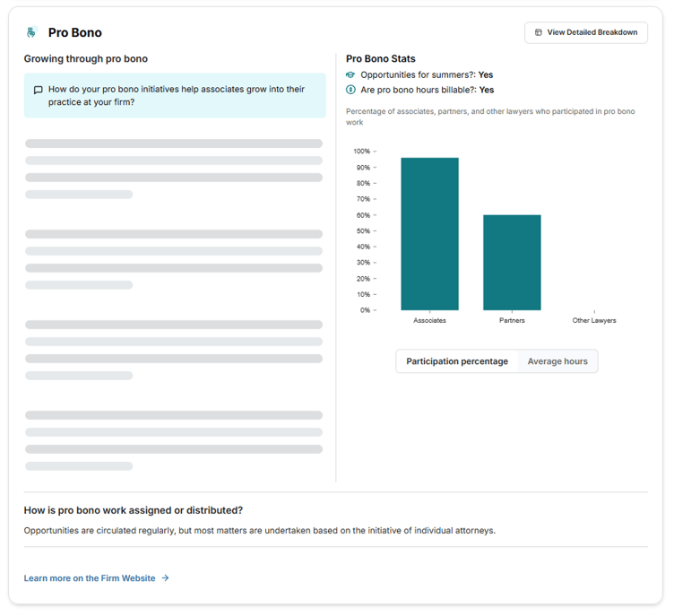
Task: Click the Associates bar in the chart
Action: pos(429,234)
